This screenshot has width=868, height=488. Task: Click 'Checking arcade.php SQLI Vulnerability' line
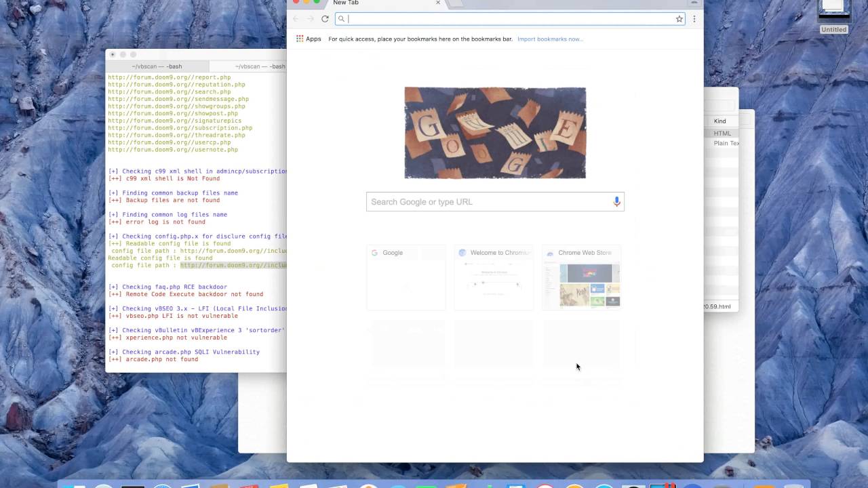click(184, 352)
